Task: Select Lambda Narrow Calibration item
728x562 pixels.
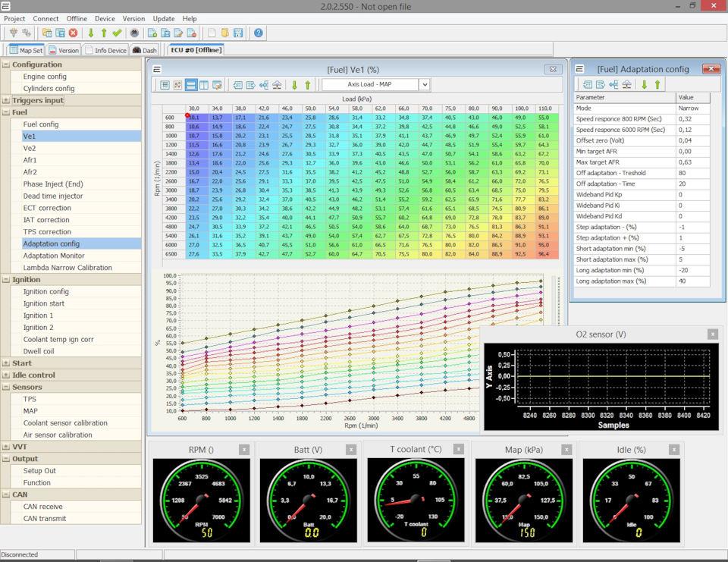Action: coord(67,268)
